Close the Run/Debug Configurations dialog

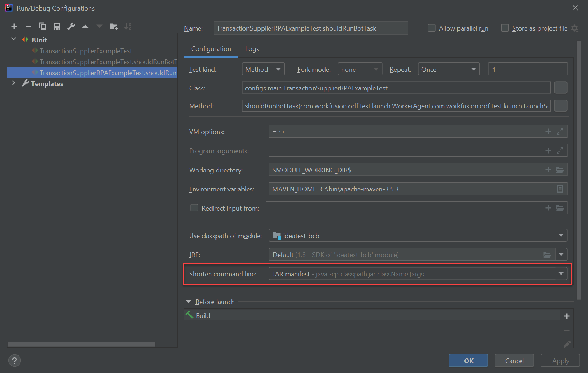575,8
